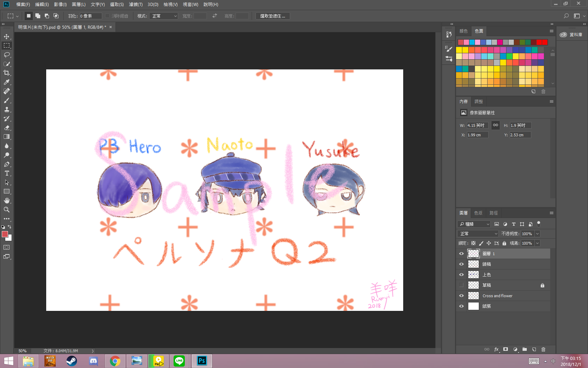The image size is (588, 368).
Task: Select the Rectangle shape tool
Action: point(7,191)
